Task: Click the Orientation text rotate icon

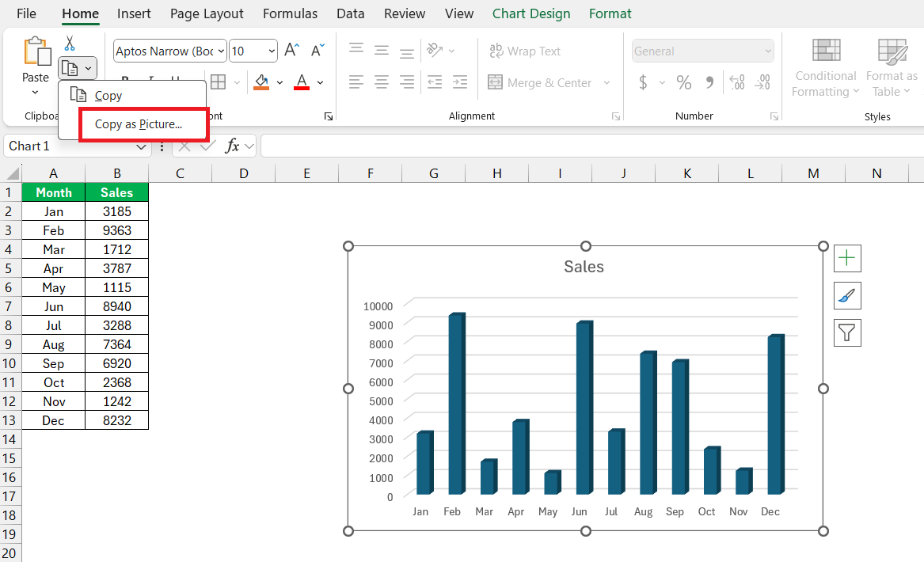Action: (x=435, y=50)
